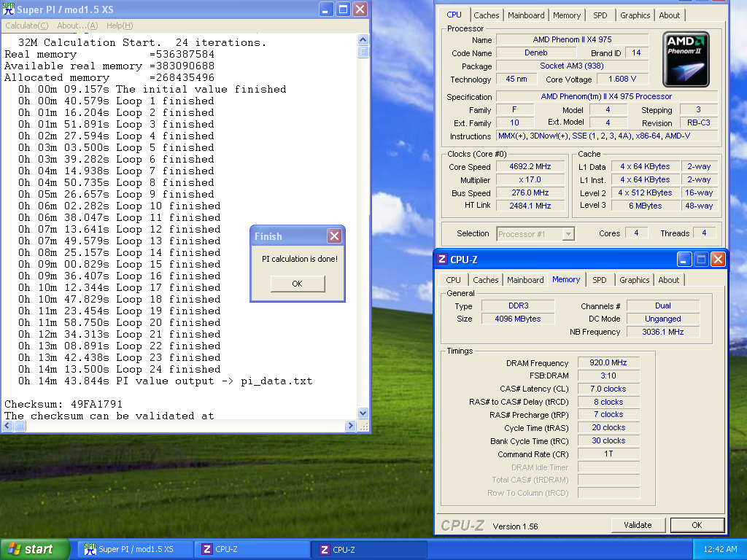The width and height of the screenshot is (747, 560).
Task: Click the Core Speed value 4692.2 MHz
Action: [x=530, y=167]
